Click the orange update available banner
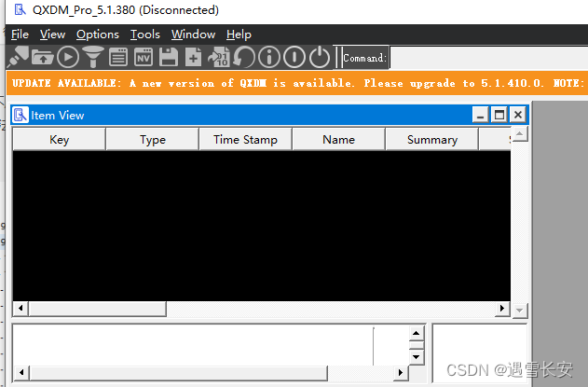The width and height of the screenshot is (588, 387). [x=297, y=83]
